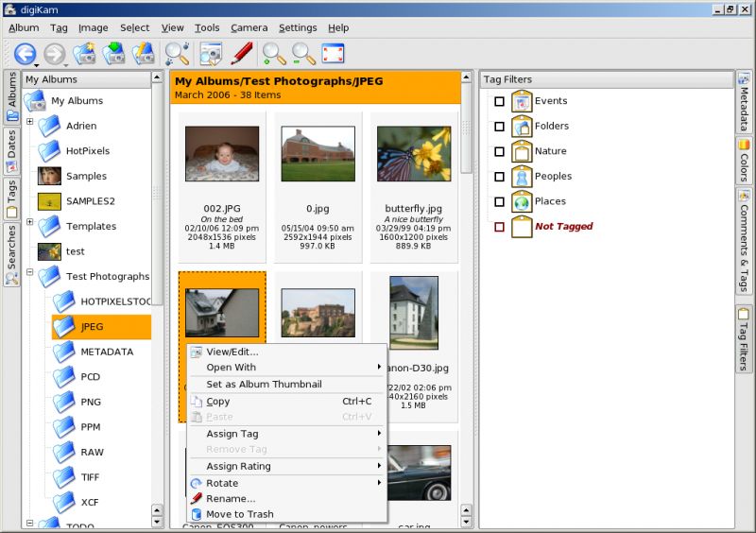This screenshot has height=533, width=756.
Task: Choose Move to Trash from context menu
Action: coord(240,514)
